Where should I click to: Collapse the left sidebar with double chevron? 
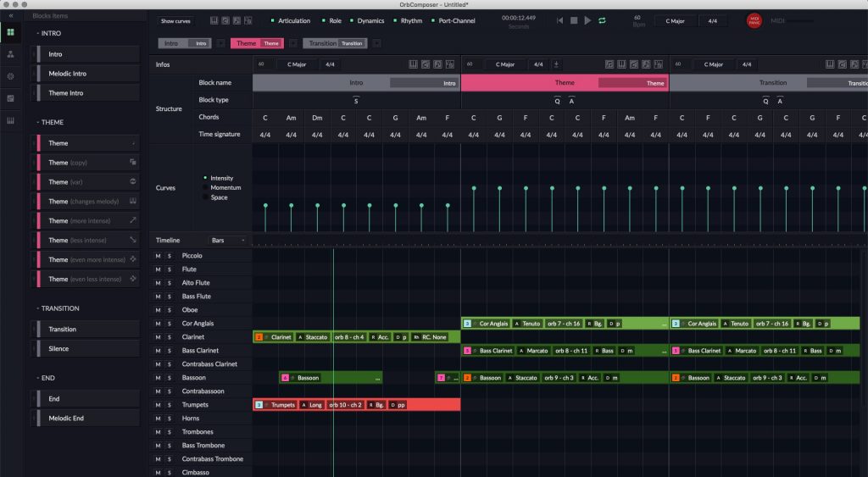[x=10, y=16]
